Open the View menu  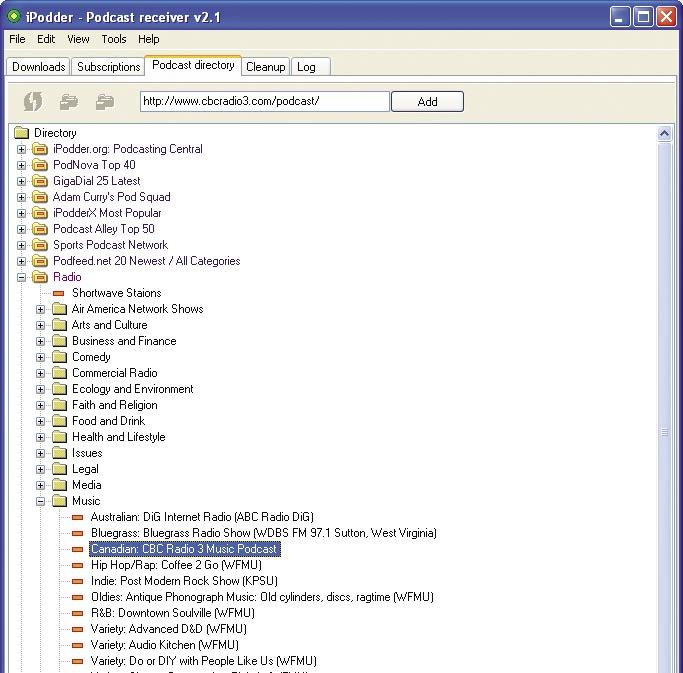(x=78, y=39)
